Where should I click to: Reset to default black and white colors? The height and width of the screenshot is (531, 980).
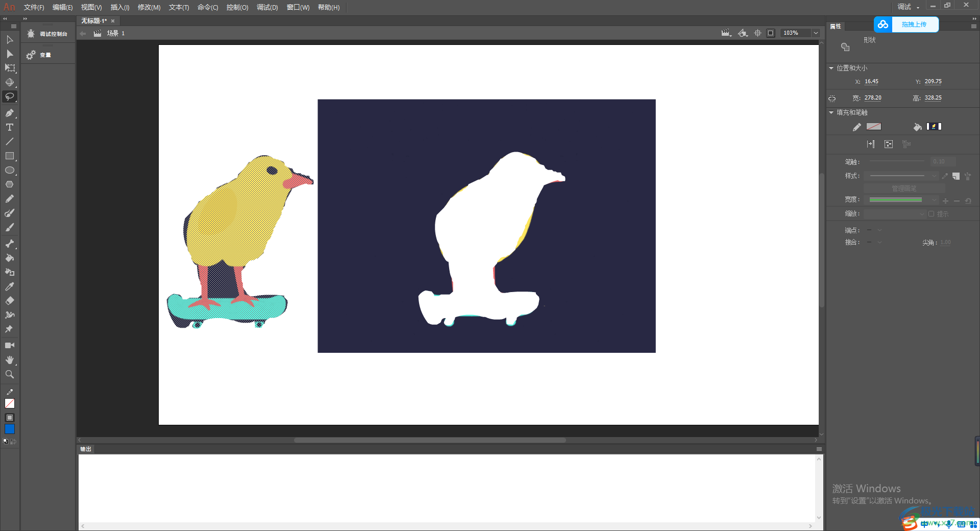coord(6,442)
